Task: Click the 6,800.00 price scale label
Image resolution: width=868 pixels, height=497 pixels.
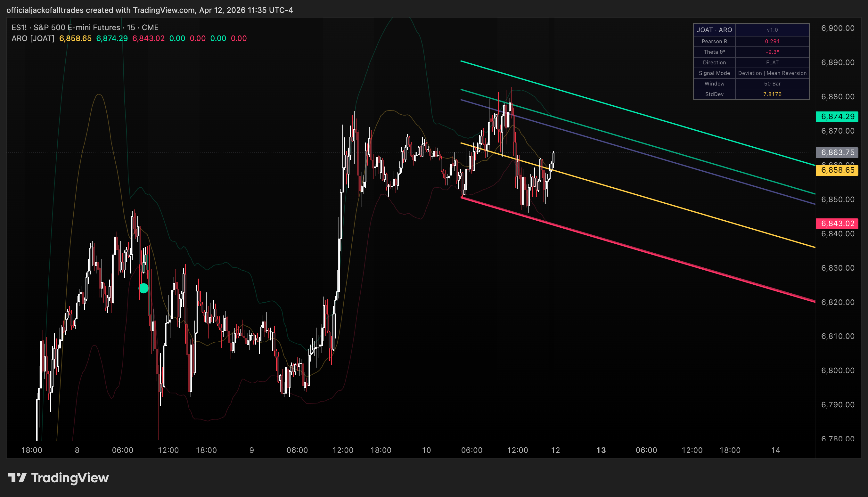Action: (x=838, y=371)
